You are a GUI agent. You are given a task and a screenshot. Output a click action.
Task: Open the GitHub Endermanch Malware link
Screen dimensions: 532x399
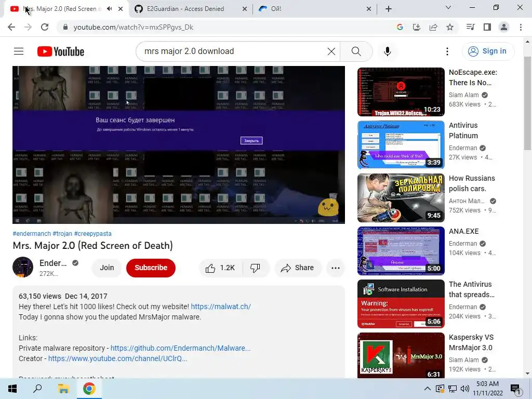(x=180, y=348)
